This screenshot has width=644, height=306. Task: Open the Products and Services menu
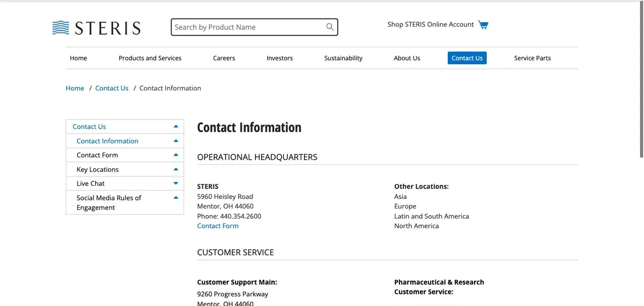[x=150, y=58]
